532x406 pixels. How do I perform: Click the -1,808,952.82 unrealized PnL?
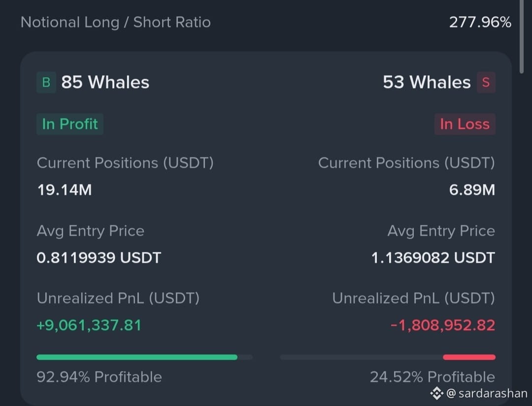coord(443,325)
